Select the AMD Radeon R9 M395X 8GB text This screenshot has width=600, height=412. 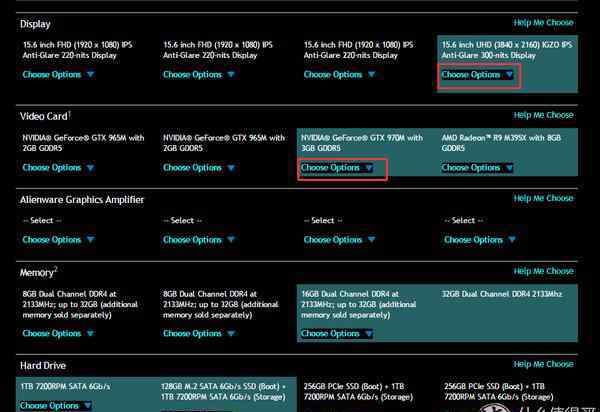pyautogui.click(x=501, y=143)
